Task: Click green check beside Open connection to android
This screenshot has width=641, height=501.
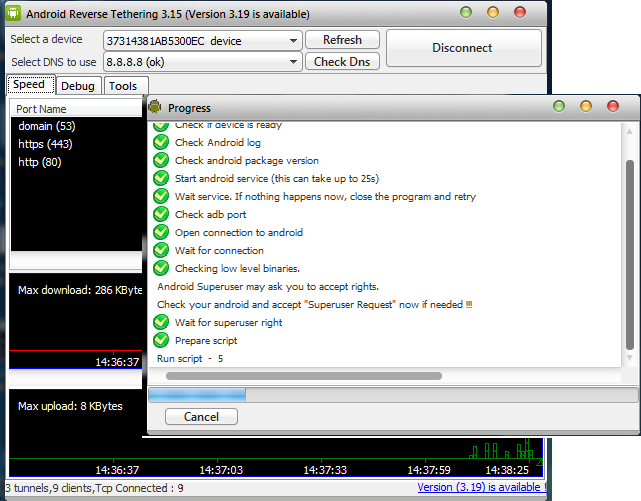Action: coord(160,233)
